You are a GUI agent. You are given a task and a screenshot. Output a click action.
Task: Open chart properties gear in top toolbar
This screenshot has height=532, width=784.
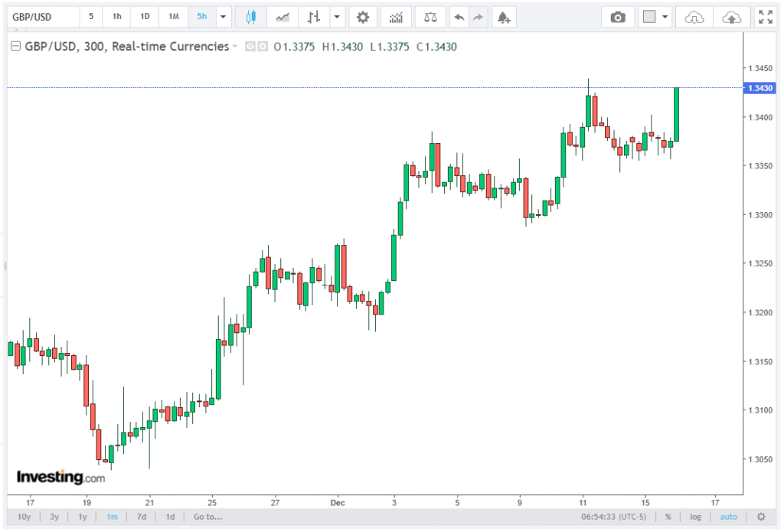point(363,17)
